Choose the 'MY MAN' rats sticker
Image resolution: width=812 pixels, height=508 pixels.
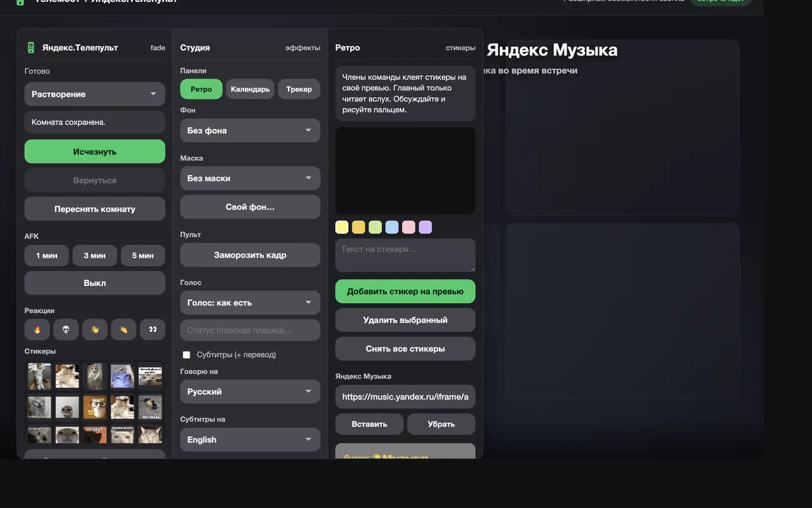[150, 406]
